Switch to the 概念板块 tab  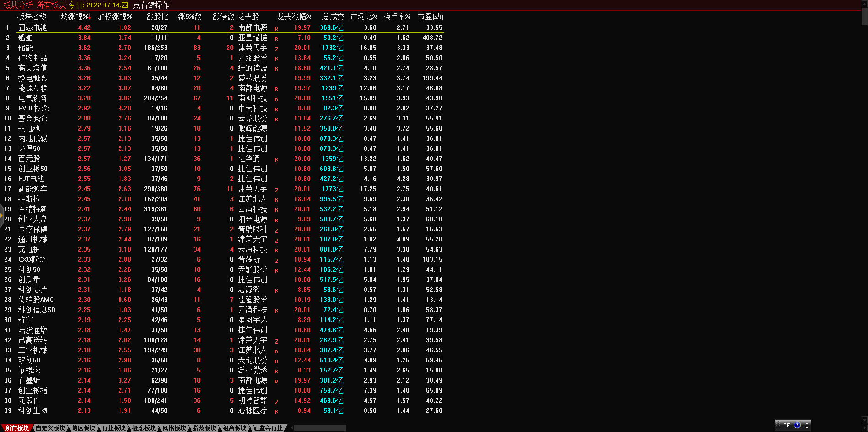coord(144,428)
